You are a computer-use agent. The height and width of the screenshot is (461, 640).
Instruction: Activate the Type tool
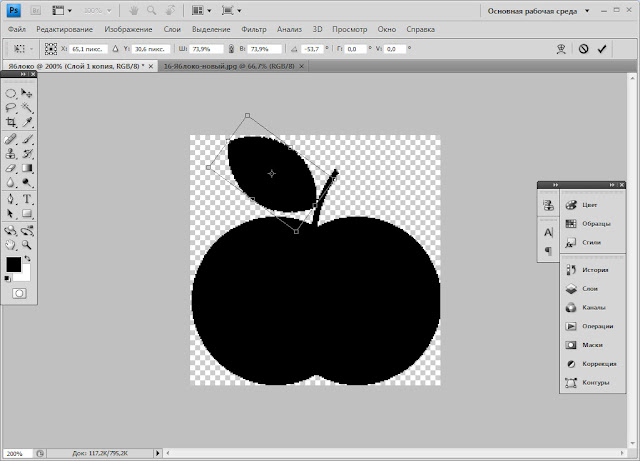[27, 199]
